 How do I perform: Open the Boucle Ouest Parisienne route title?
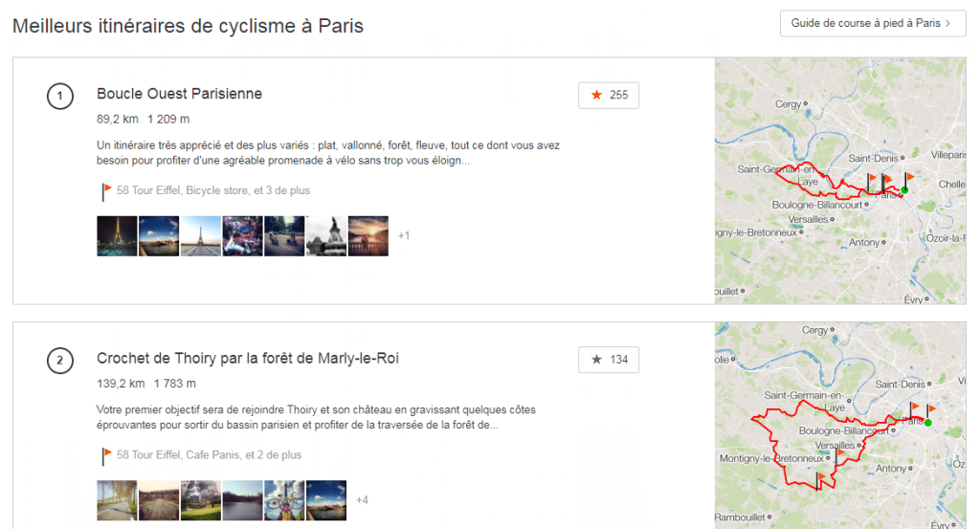179,94
